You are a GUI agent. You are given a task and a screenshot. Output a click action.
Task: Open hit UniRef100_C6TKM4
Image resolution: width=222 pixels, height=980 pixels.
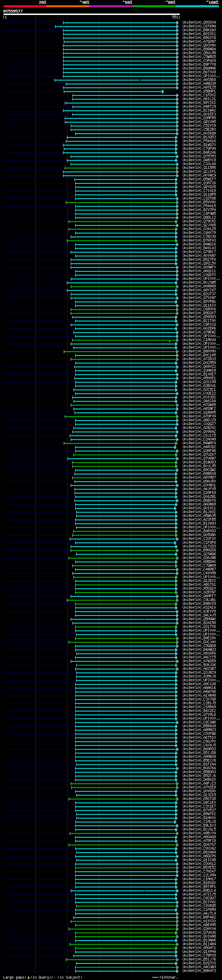click(199, 26)
